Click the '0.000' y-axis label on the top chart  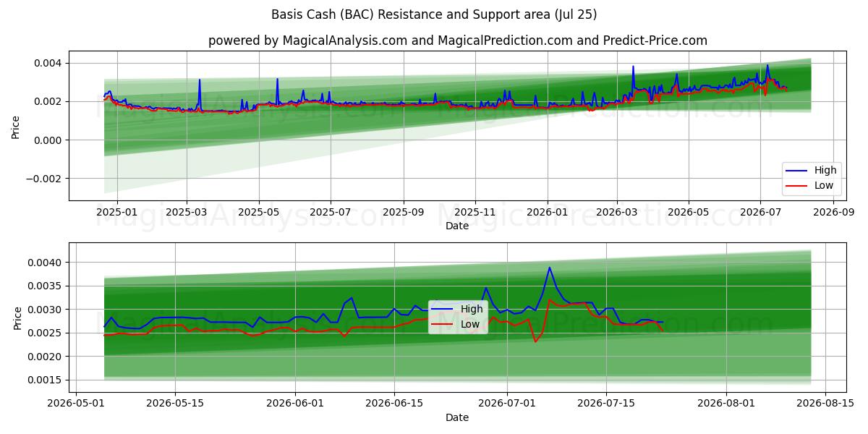50,140
